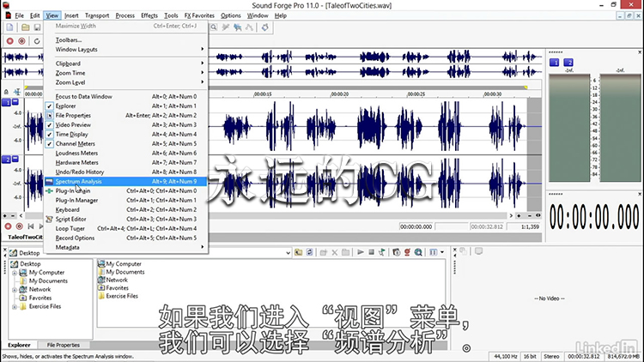Toggle channel 2 meter button
This screenshot has height=362, width=644.
coord(568,63)
